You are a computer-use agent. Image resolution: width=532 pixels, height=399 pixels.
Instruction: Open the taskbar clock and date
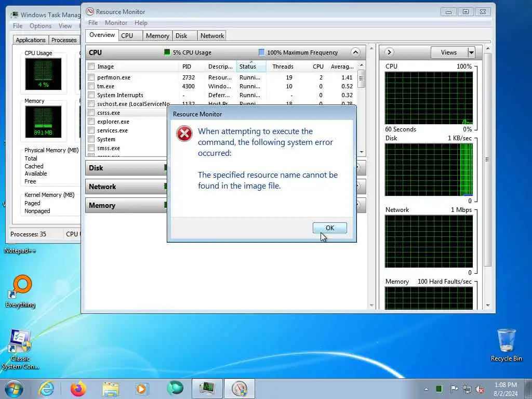point(506,389)
